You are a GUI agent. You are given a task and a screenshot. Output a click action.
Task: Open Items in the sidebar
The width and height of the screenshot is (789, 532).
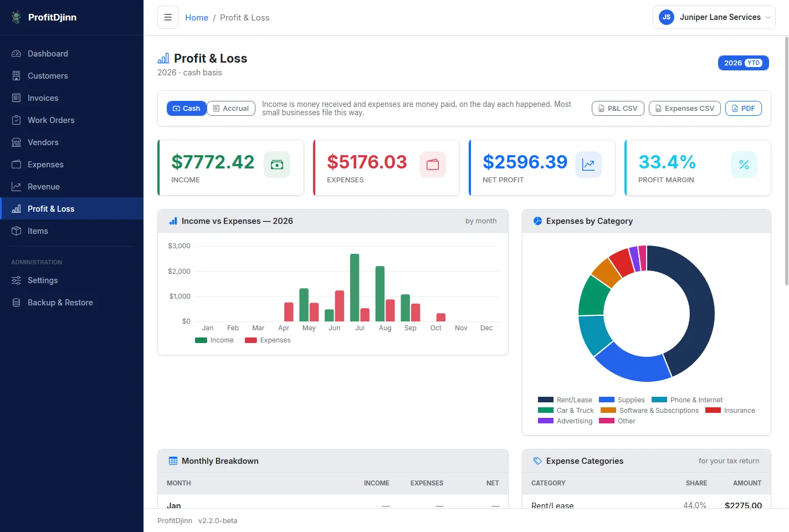(x=71, y=231)
